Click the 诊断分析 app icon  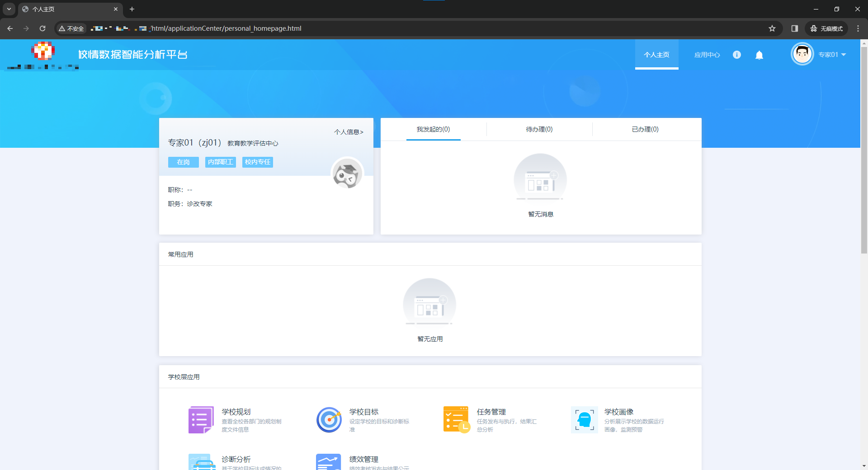coord(201,462)
